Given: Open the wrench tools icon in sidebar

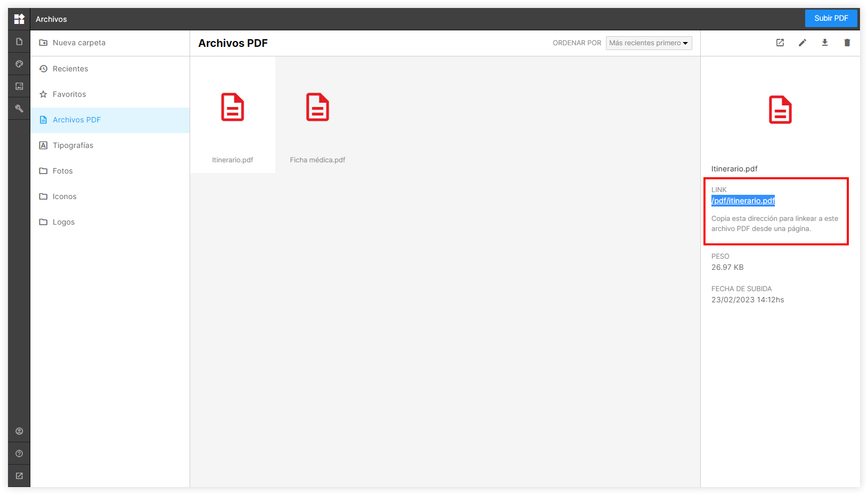Looking at the screenshot, I should (19, 109).
